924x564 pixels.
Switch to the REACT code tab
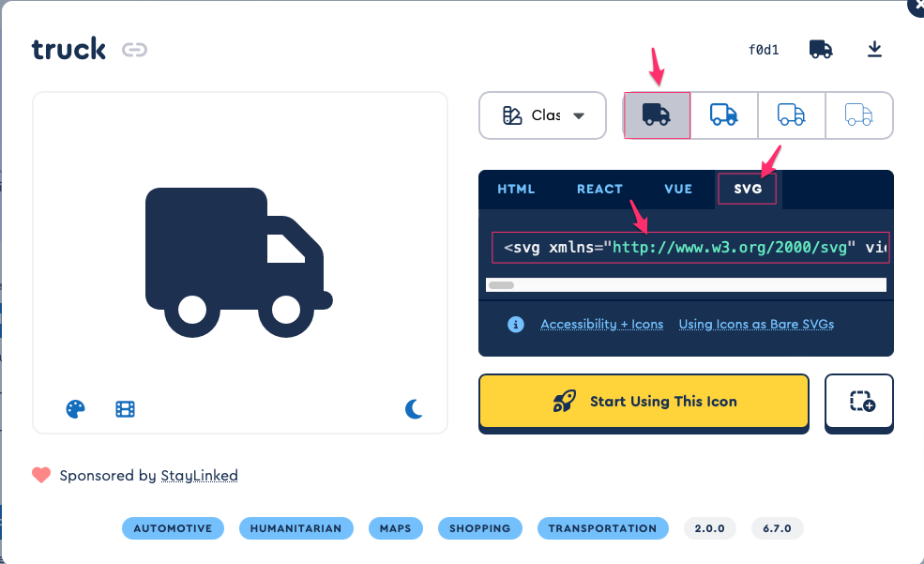[x=599, y=189]
